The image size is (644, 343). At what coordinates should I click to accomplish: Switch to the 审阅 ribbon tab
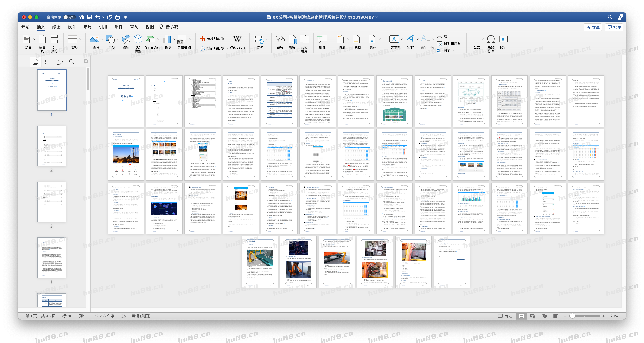[134, 27]
